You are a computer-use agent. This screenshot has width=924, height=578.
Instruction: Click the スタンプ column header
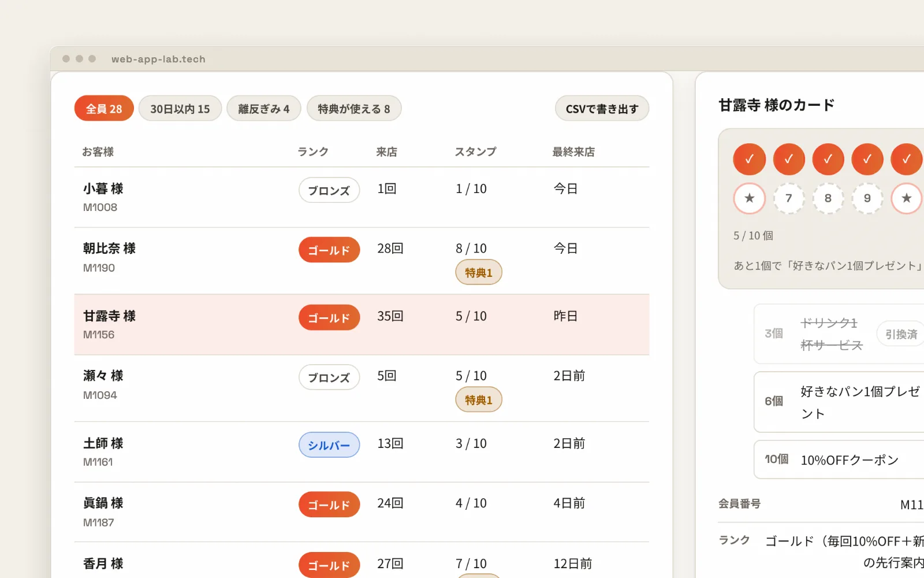pyautogui.click(x=475, y=151)
